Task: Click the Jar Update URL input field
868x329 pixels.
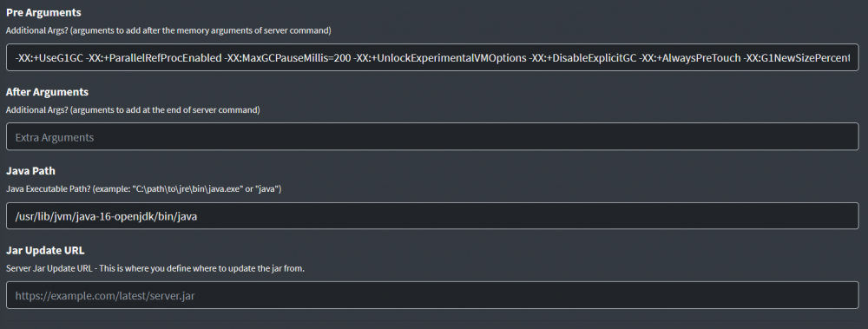Action: [x=432, y=295]
